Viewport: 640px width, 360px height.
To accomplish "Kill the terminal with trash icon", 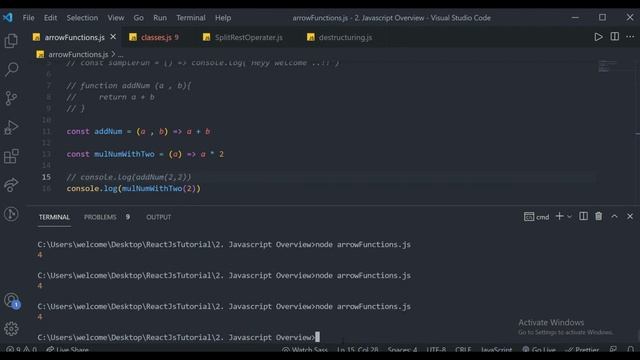I will [598, 216].
